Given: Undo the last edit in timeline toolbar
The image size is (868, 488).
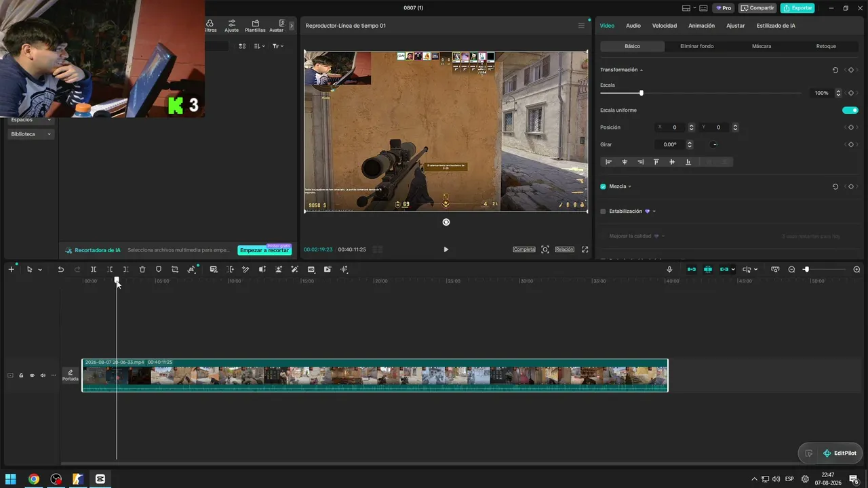Looking at the screenshot, I should (x=60, y=269).
